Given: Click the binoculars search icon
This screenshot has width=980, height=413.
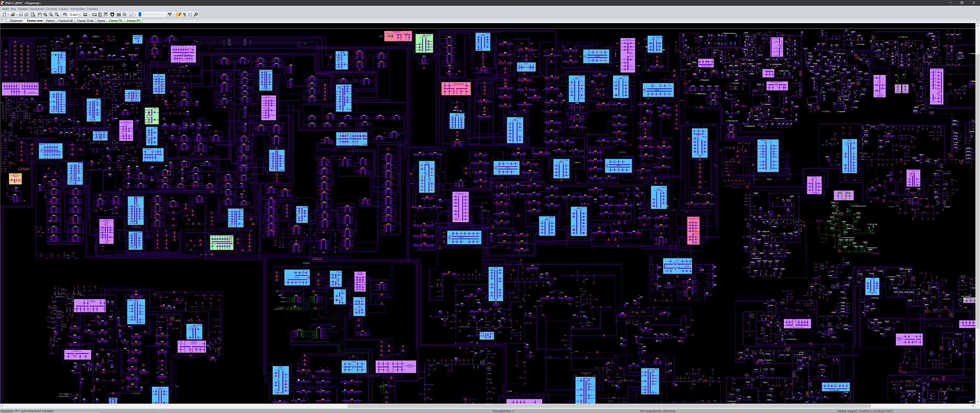Looking at the screenshot, I should 118,15.
